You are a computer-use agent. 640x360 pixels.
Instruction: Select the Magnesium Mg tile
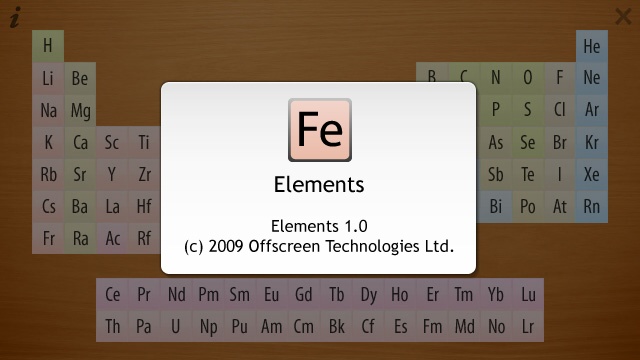[x=80, y=110]
